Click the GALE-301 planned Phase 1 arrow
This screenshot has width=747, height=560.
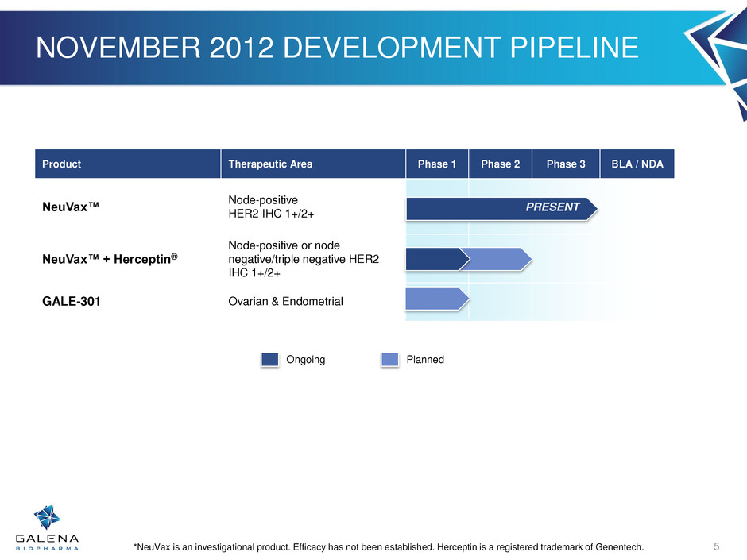437,299
